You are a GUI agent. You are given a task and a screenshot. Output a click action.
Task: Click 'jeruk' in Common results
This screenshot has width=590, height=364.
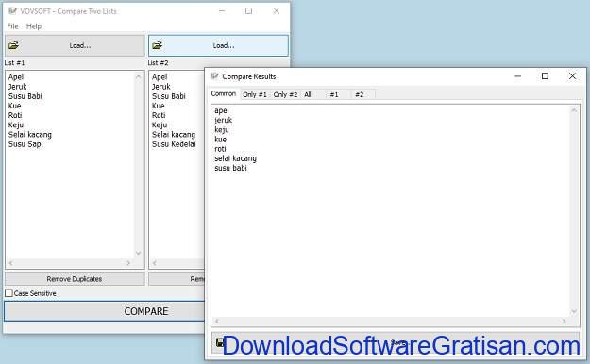(x=223, y=121)
